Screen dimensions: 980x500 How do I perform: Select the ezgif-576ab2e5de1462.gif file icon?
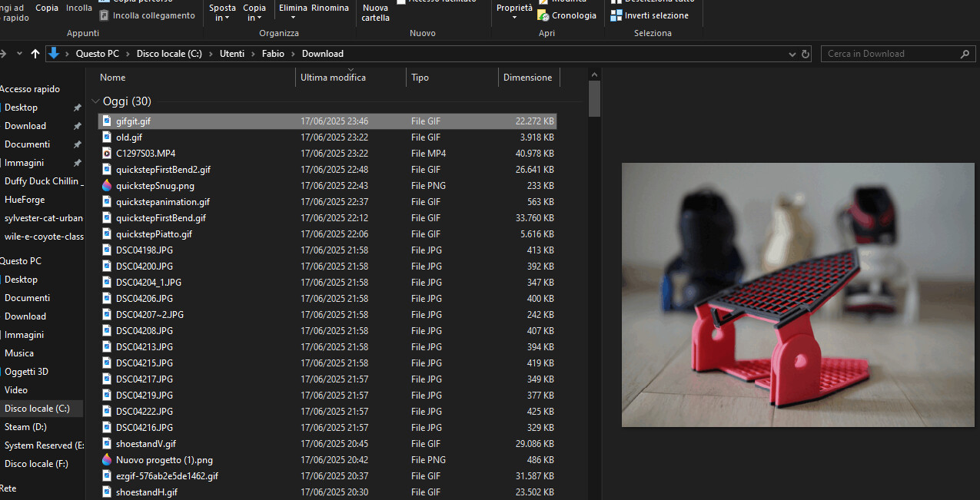(x=108, y=476)
